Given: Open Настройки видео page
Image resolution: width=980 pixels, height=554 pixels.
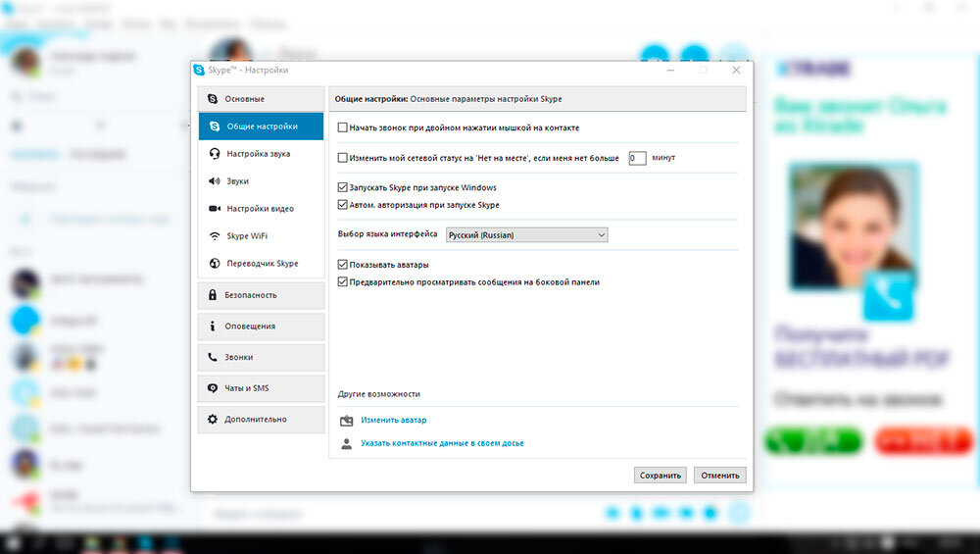Looking at the screenshot, I should [262, 209].
